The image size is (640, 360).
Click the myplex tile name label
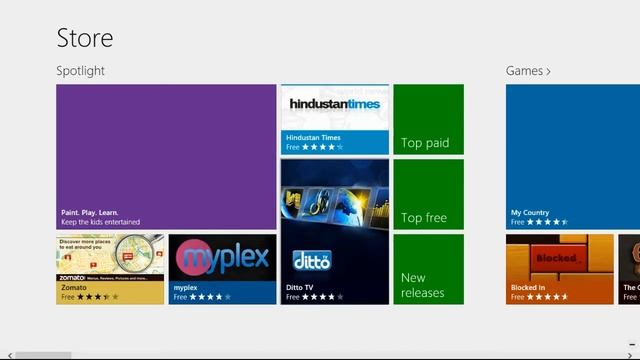185,287
